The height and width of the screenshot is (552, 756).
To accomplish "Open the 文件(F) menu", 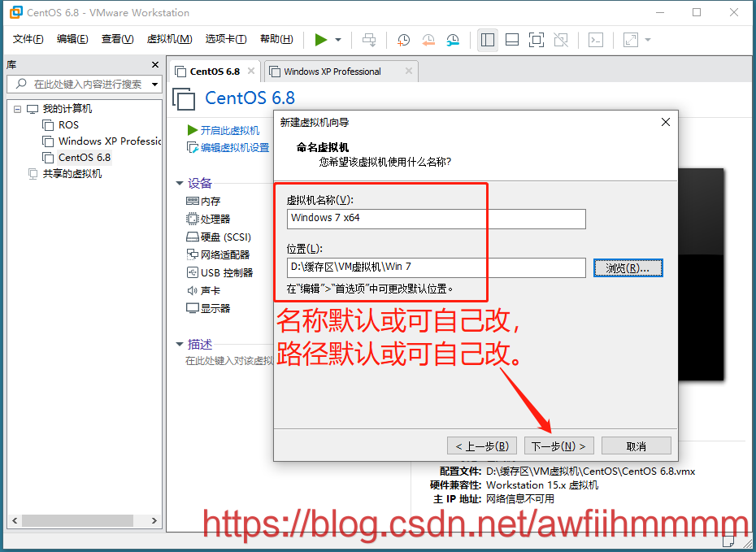I will click(28, 39).
